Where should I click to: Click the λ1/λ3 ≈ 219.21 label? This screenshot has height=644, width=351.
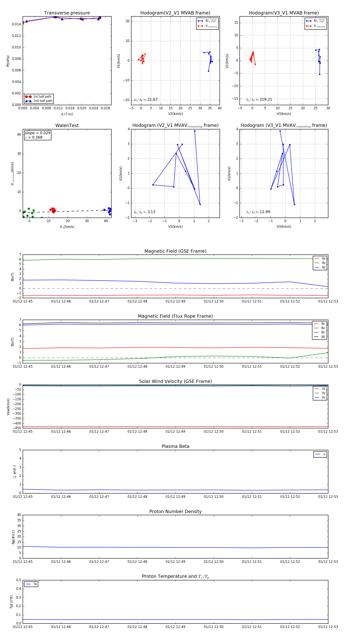coord(259,100)
